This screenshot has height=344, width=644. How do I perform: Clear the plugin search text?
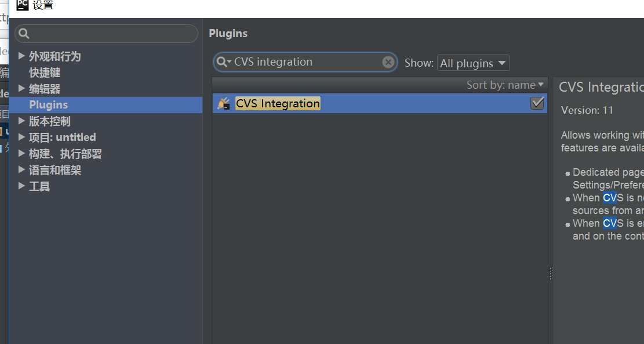click(388, 62)
